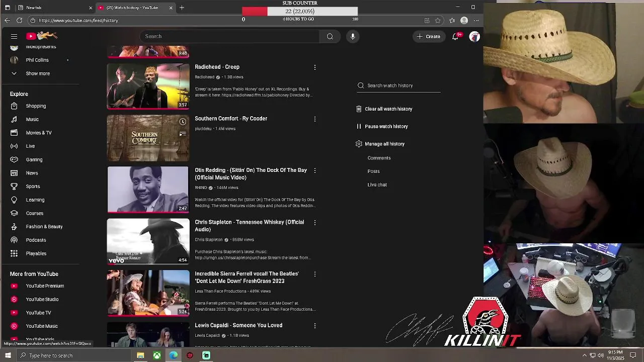Open Microsoft Edge from the taskbar
The height and width of the screenshot is (362, 644).
click(173, 355)
